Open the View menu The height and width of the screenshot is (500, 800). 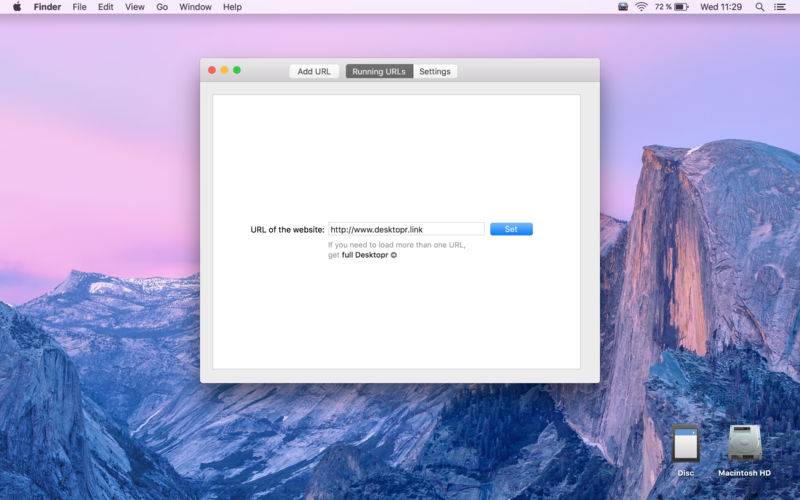coord(135,7)
